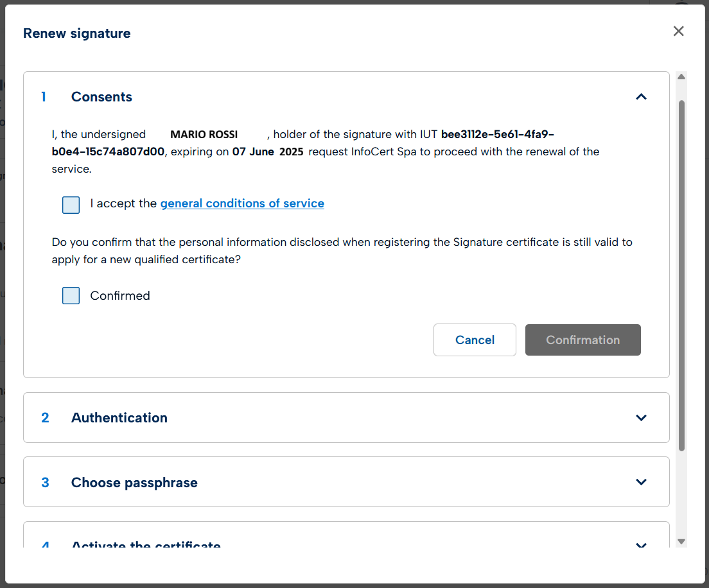
Task: Click step number 1 beside Consents
Action: click(44, 97)
